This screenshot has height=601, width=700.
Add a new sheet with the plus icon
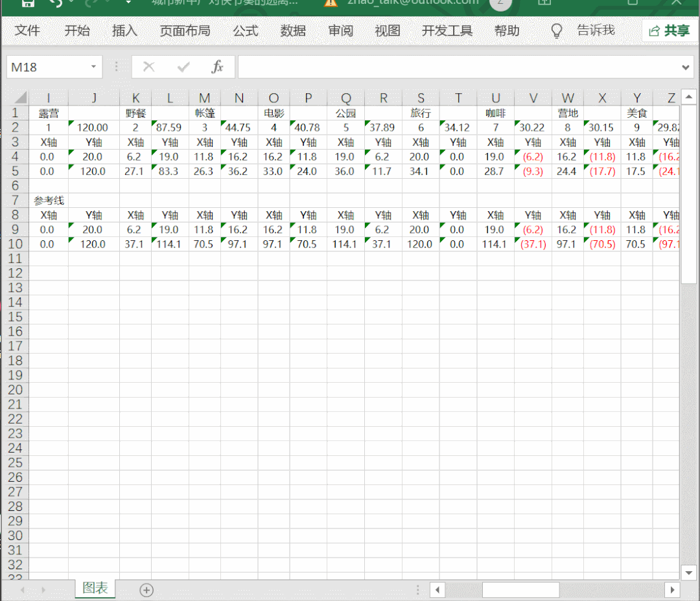[146, 590]
